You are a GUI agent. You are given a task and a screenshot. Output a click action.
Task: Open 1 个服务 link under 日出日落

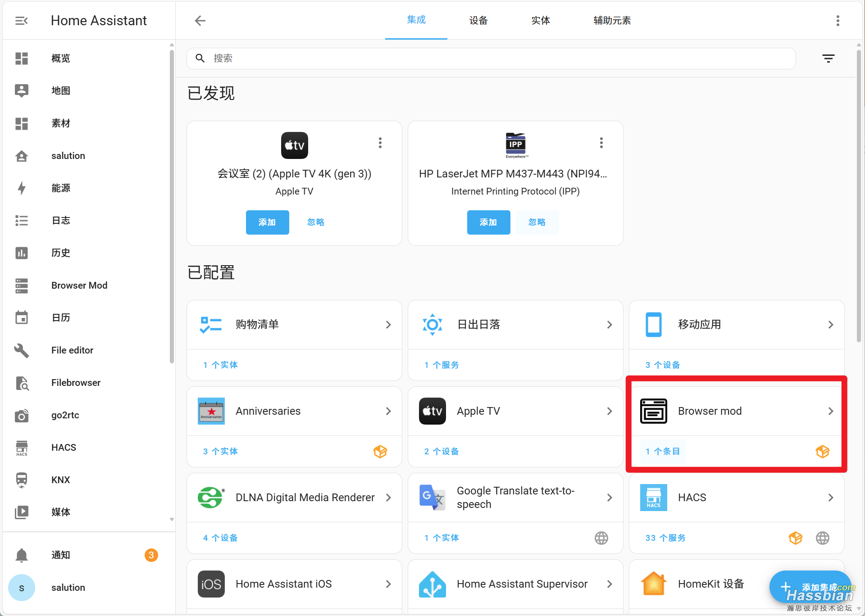442,365
